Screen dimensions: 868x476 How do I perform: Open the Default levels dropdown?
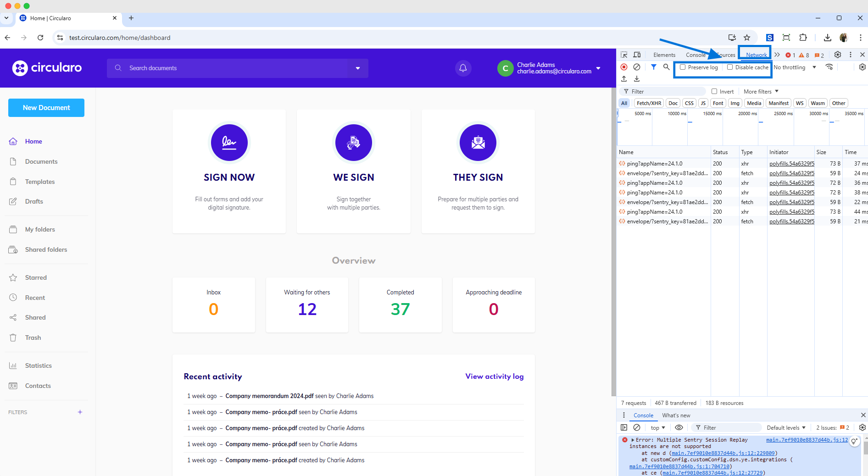(x=785, y=427)
